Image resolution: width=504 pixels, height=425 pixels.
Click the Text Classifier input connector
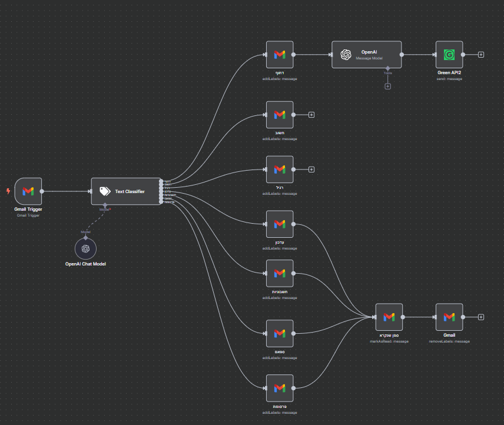(91, 191)
